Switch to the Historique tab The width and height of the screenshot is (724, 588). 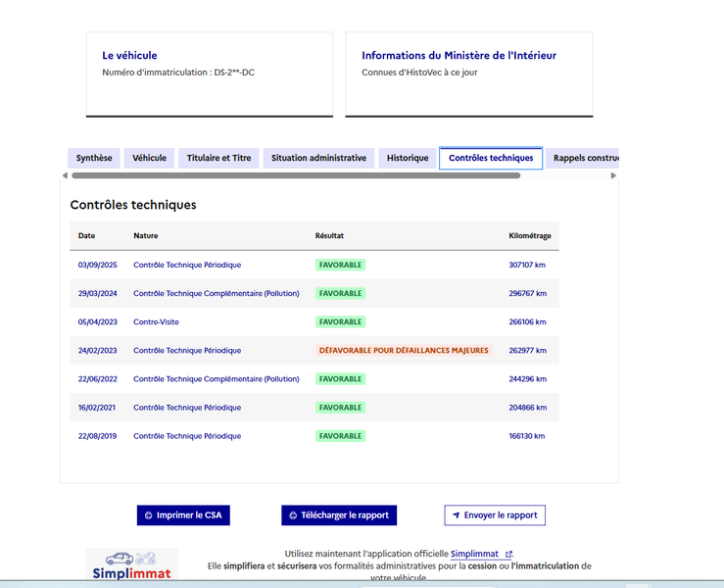(x=408, y=158)
